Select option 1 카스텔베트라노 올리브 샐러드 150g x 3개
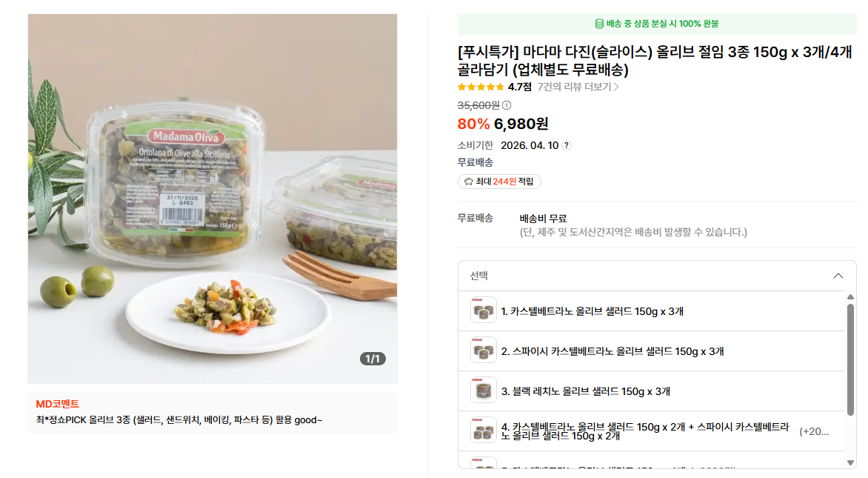Viewport: 868px width, 478px height. [652, 311]
